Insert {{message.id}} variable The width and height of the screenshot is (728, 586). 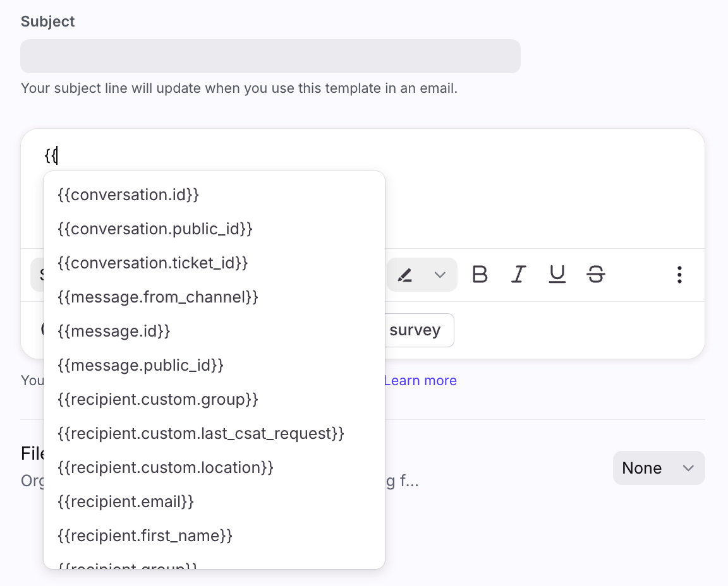(x=114, y=331)
